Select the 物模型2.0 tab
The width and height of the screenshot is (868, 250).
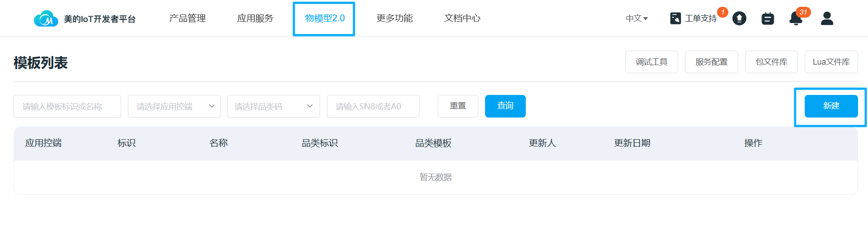(324, 19)
